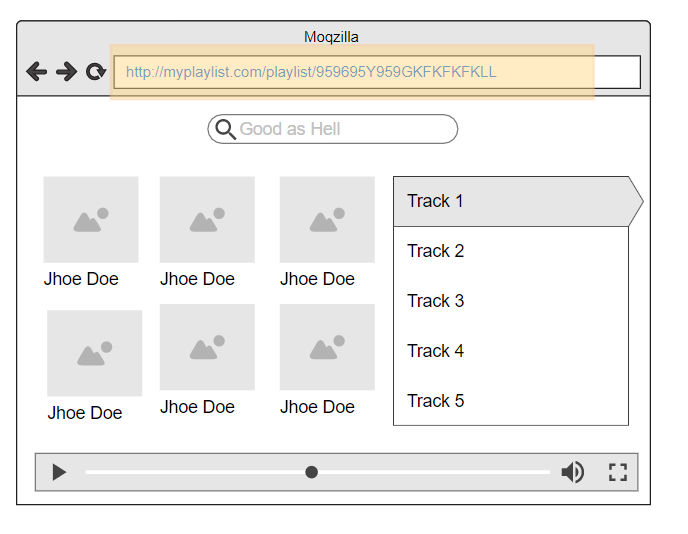
Task: Click the Good as Hell search field
Action: tap(333, 129)
